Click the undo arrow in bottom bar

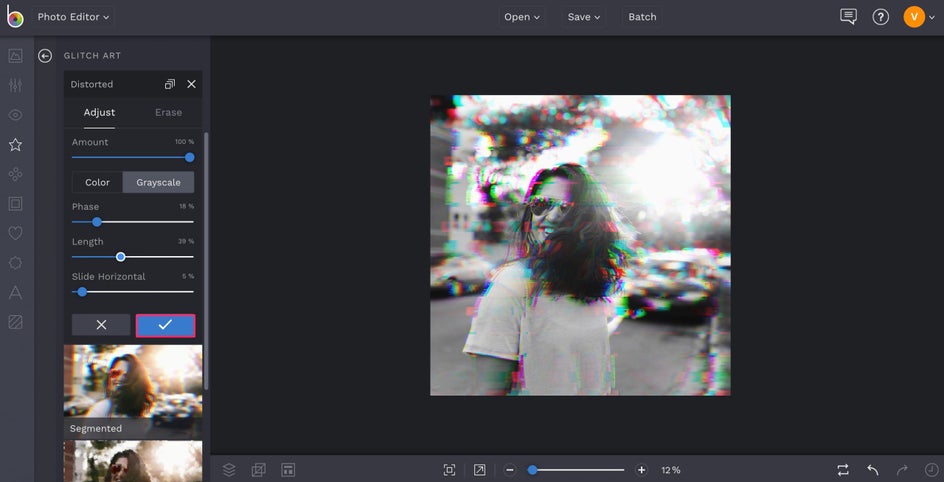point(873,469)
